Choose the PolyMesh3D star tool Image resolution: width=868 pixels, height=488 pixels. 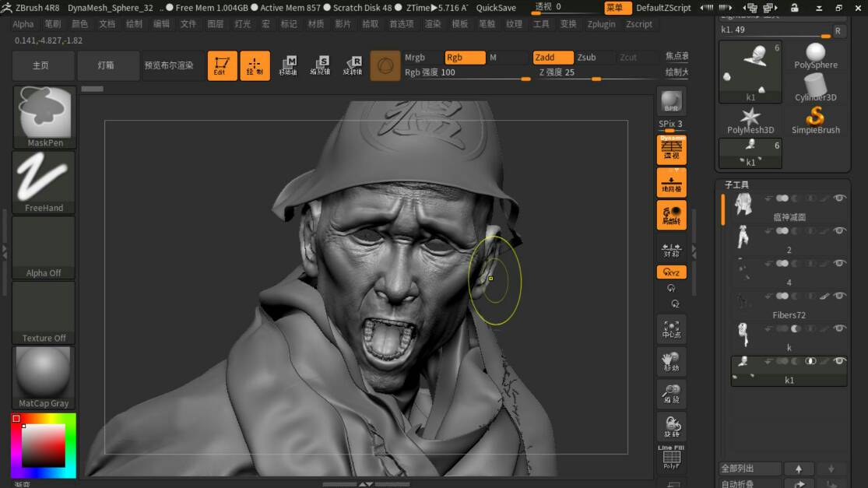click(x=750, y=119)
